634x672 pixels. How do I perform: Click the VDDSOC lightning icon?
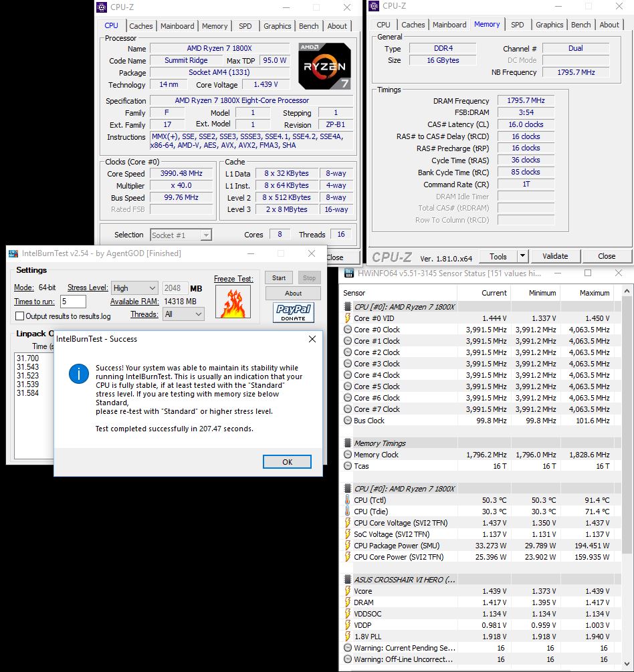[348, 614]
